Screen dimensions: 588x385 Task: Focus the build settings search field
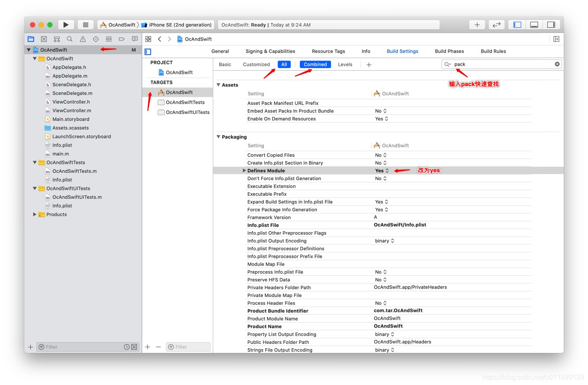[x=502, y=64]
